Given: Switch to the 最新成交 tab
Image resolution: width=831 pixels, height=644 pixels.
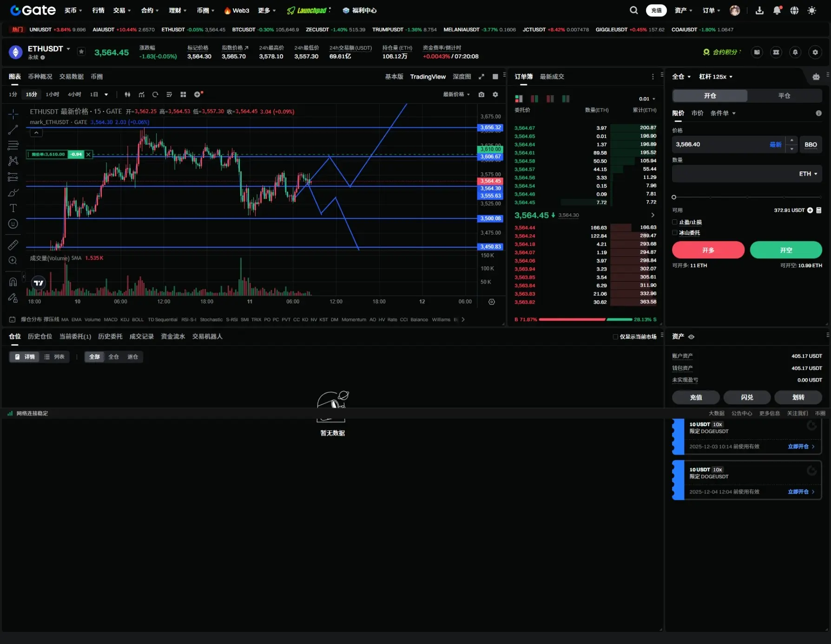Looking at the screenshot, I should (x=552, y=77).
